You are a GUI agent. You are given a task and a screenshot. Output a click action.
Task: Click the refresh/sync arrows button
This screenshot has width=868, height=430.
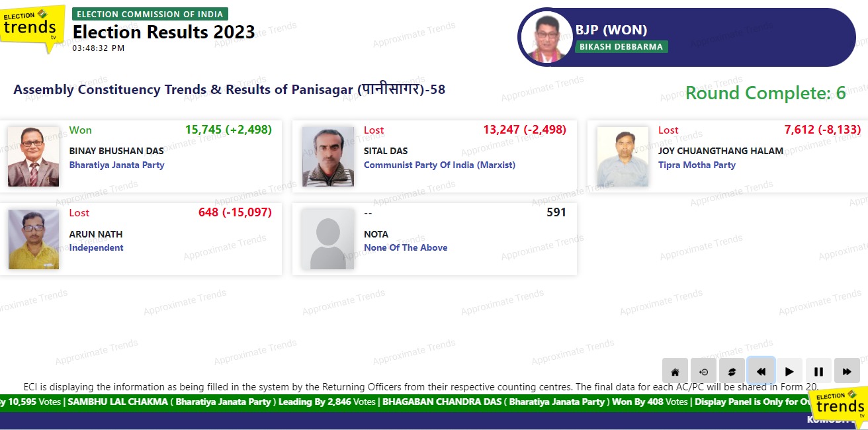click(732, 371)
